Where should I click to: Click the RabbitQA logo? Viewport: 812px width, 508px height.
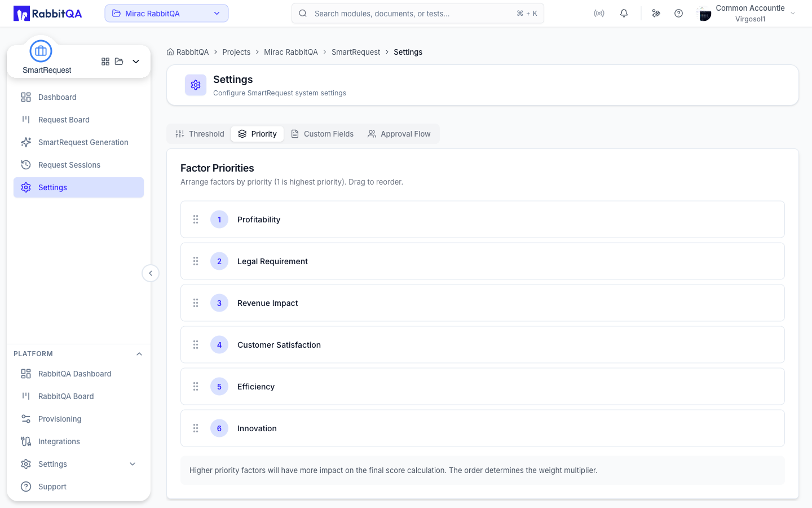(48, 14)
